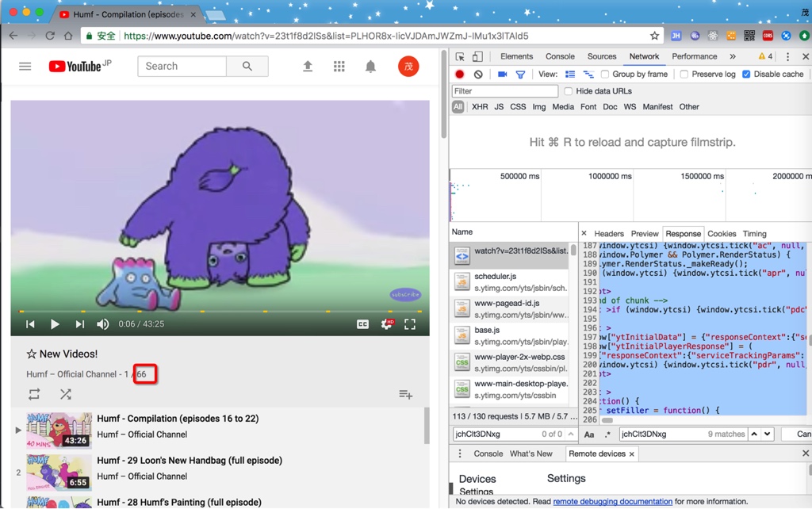Switch to the Console tab
Viewport: 812px width, 509px height.
(x=560, y=56)
